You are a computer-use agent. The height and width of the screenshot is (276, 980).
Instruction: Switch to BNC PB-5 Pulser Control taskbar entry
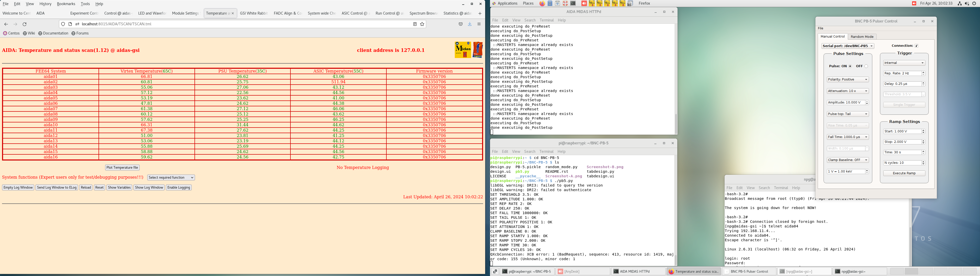coord(749,271)
